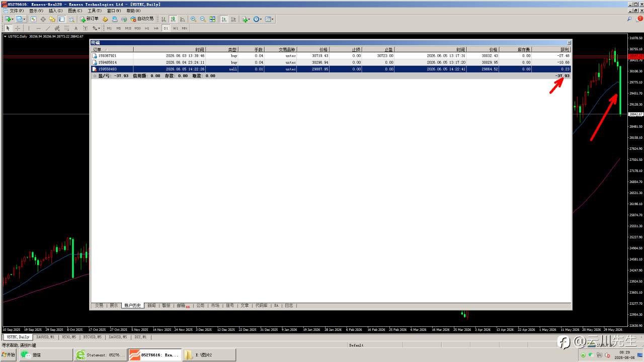Zoom out of the chart

203,19
